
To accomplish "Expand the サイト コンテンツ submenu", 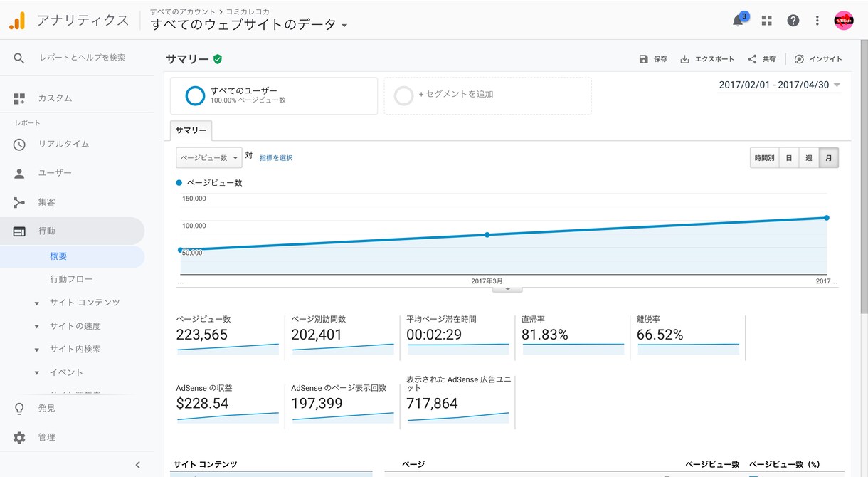I will point(36,303).
